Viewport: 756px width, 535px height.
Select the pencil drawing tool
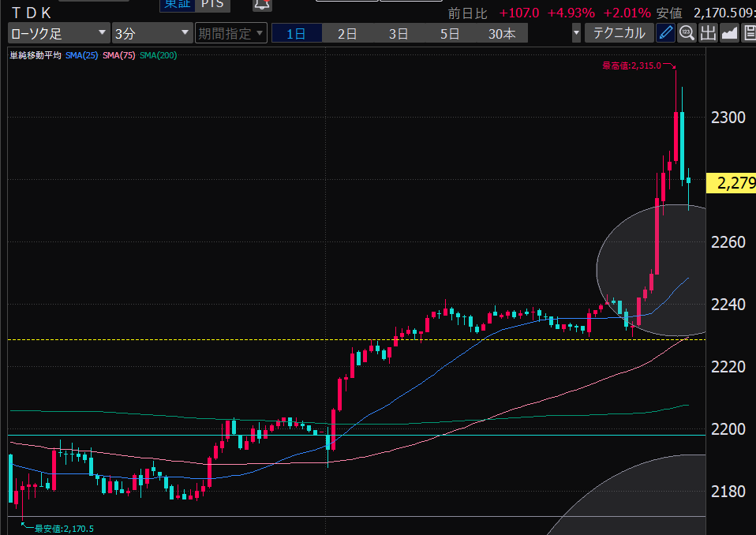(665, 33)
